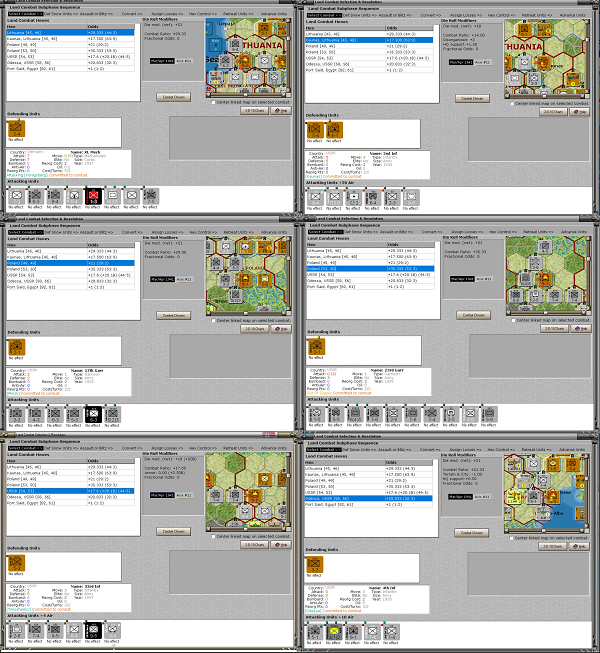
Task: Select the red highlighted attacking unit in top-left window
Action: (x=93, y=194)
